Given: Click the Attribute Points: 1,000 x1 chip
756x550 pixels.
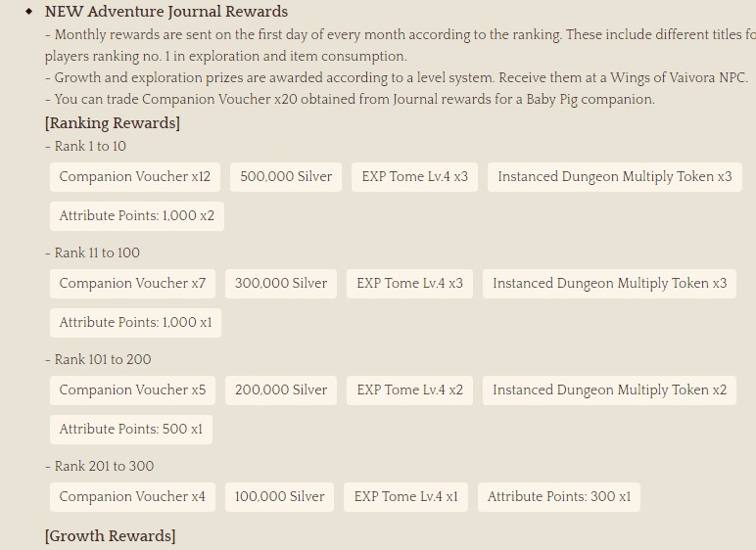Looking at the screenshot, I should click(x=135, y=323).
